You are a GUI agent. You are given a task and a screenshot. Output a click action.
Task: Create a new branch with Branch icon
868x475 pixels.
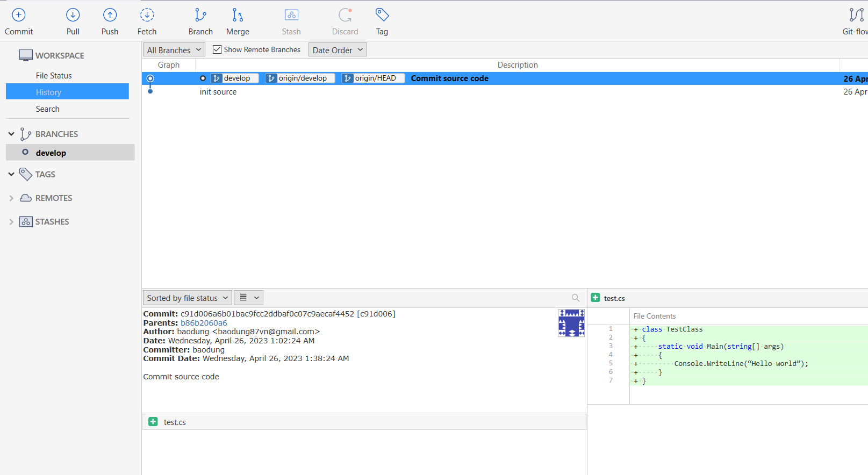click(200, 16)
